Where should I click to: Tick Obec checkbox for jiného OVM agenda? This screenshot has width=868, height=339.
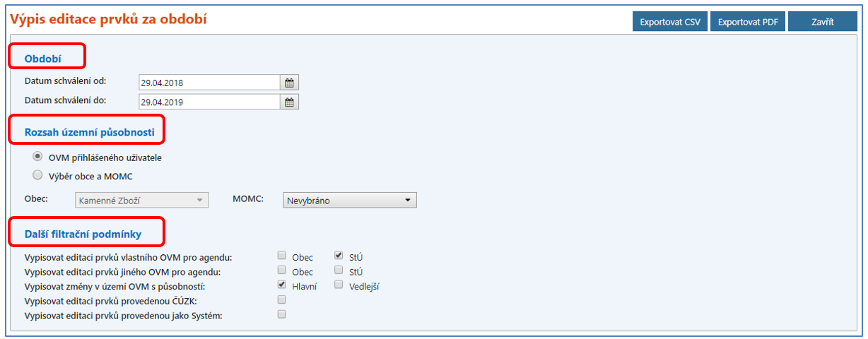coord(282,270)
